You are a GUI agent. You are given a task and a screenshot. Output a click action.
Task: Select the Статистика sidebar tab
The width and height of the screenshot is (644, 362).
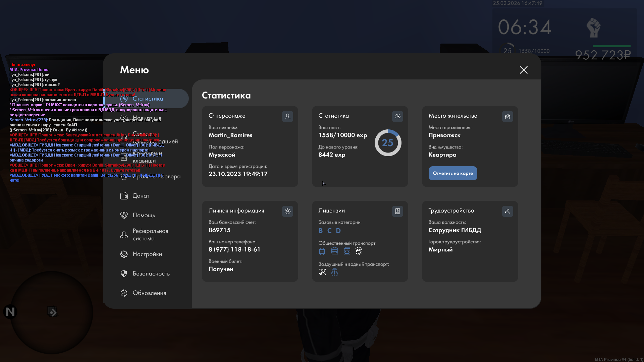point(148,99)
